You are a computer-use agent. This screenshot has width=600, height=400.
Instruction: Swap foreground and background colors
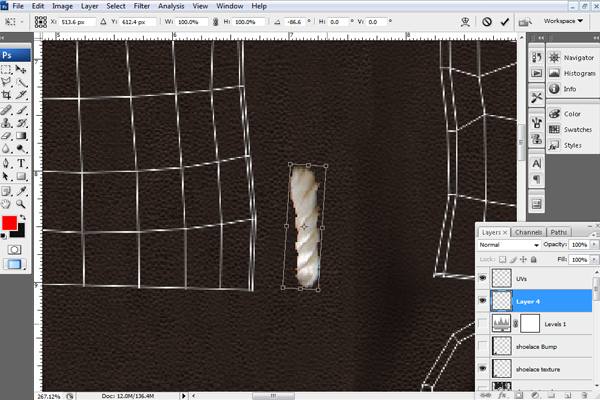point(23,217)
